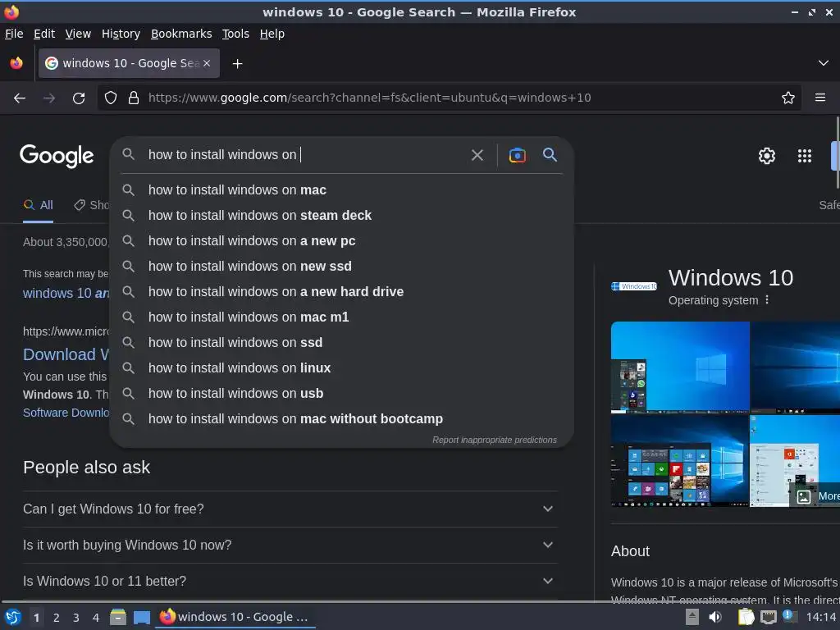
Task: Open the top-left Windows 10 desktop image
Action: 680,367
